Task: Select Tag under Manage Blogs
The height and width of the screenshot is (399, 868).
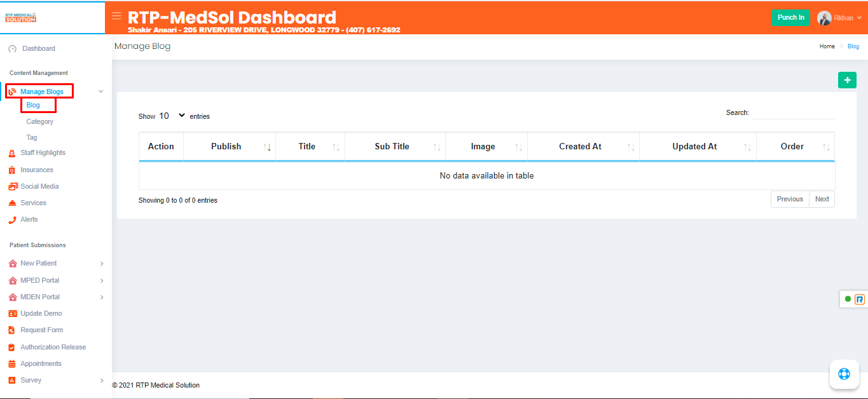Action: tap(32, 138)
